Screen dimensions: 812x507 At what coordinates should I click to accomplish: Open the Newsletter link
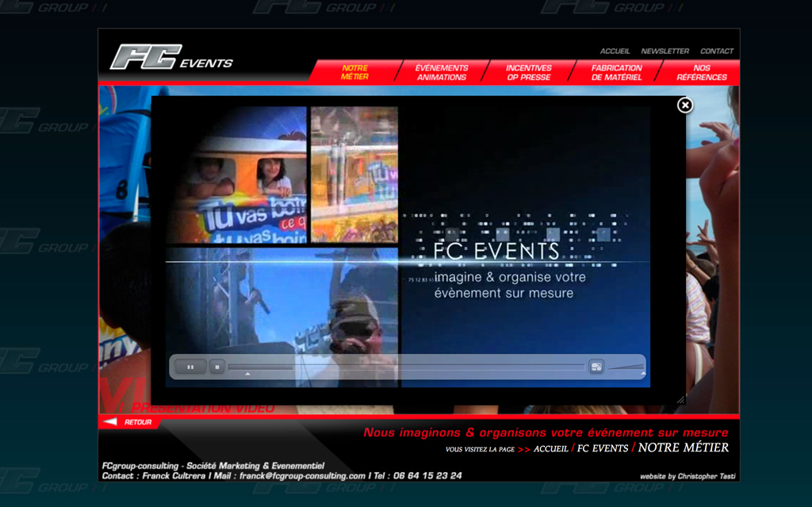tap(665, 51)
